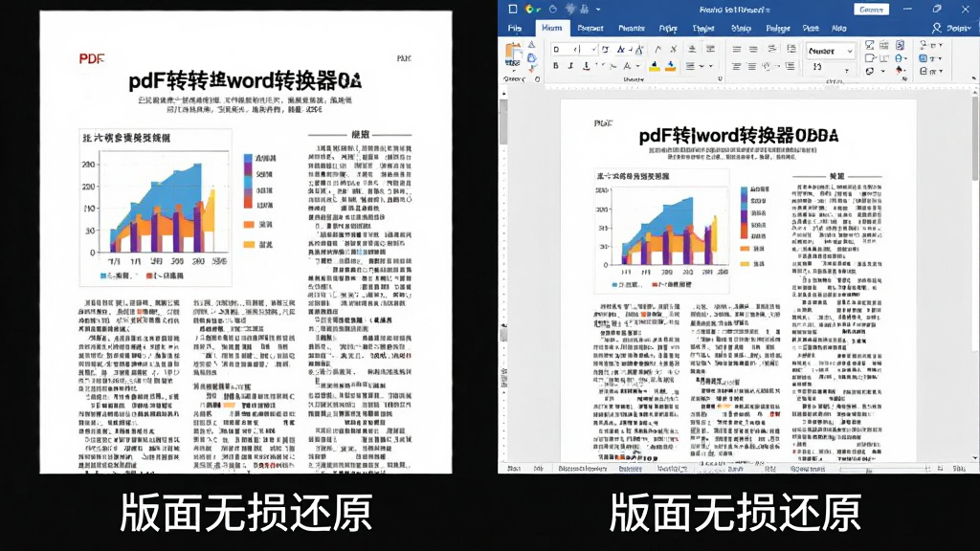The image size is (980, 551).
Task: Click the numbered list icon beside bullets
Action: 754,49
